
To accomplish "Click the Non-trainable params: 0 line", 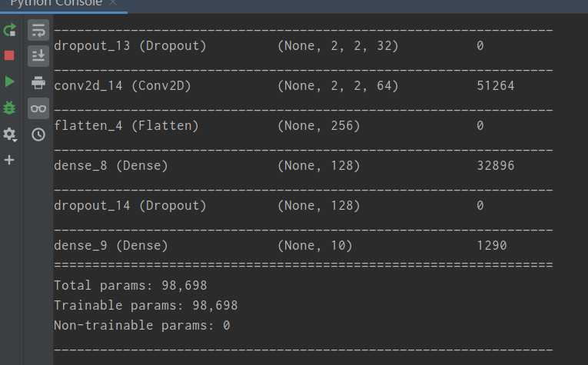I will pyautogui.click(x=141, y=326).
